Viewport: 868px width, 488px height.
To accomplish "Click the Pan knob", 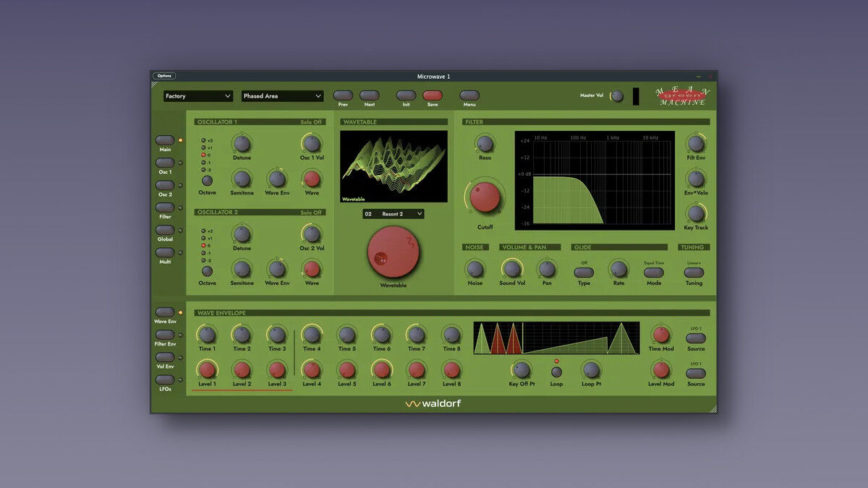I will 547,269.
